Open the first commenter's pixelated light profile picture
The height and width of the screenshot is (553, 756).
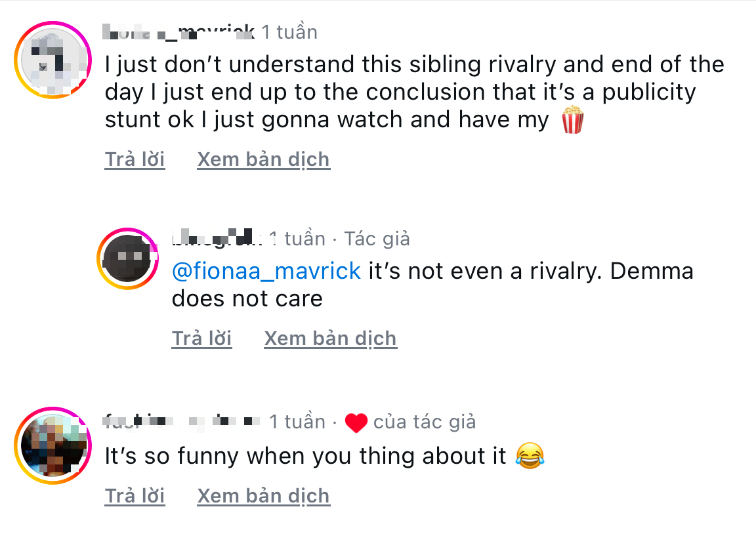tap(53, 60)
